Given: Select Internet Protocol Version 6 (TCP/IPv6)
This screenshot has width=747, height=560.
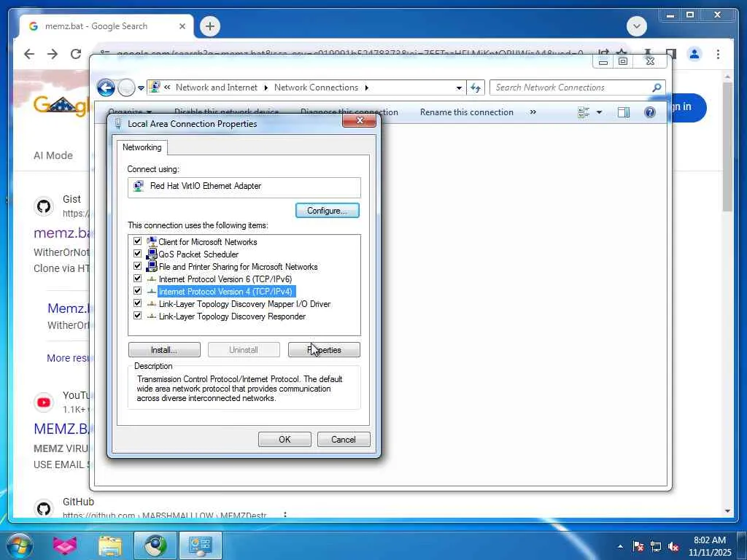Looking at the screenshot, I should click(225, 279).
